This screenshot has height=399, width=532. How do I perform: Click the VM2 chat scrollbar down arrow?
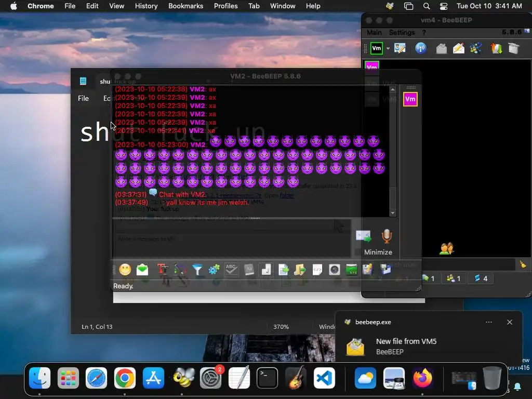(x=393, y=213)
